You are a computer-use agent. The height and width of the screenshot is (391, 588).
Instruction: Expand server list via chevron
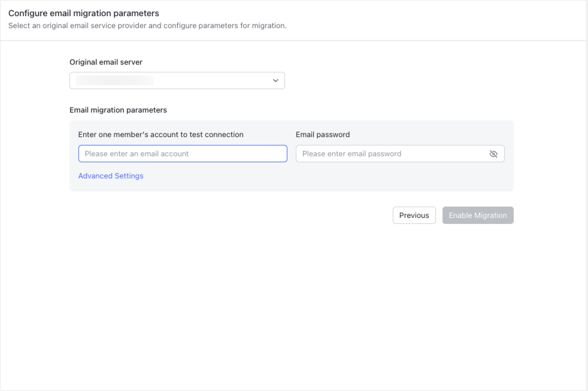click(x=275, y=81)
